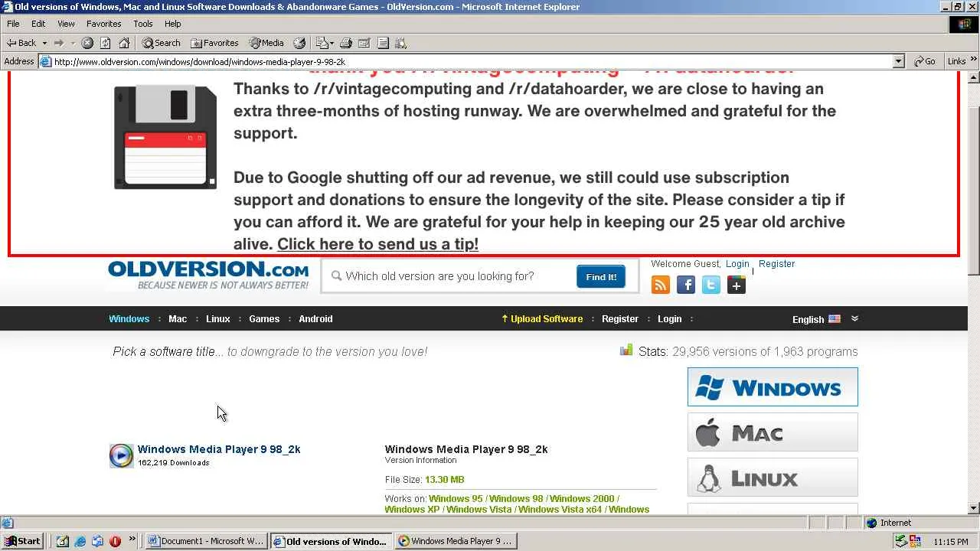Click the Windows platform banner button
The height and width of the screenshot is (551, 980).
[x=773, y=386]
